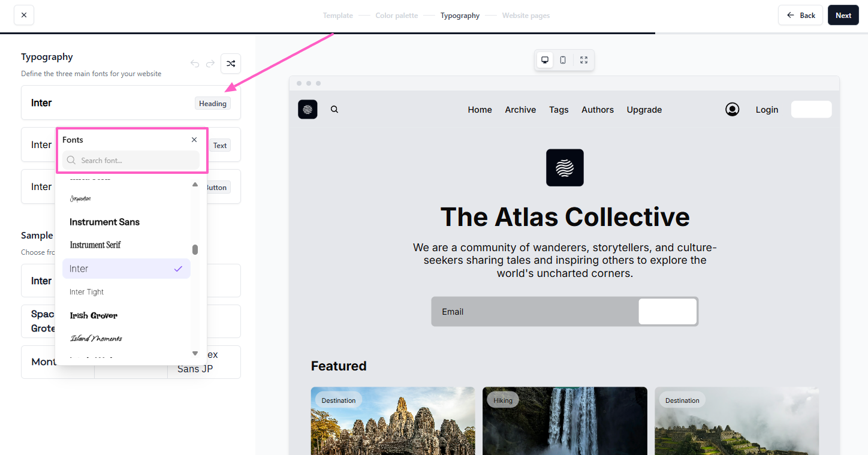Click the redo arrow in Typography
The height and width of the screenshot is (455, 868).
pyautogui.click(x=210, y=64)
